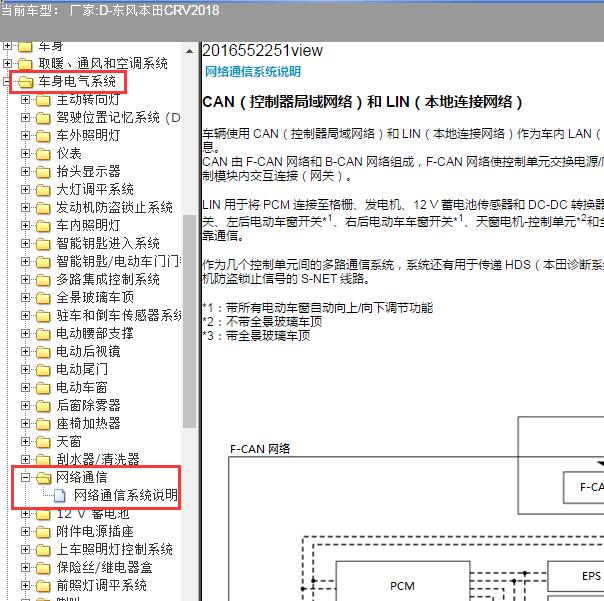Click the 大灯调平系统 folder icon

(x=43, y=190)
